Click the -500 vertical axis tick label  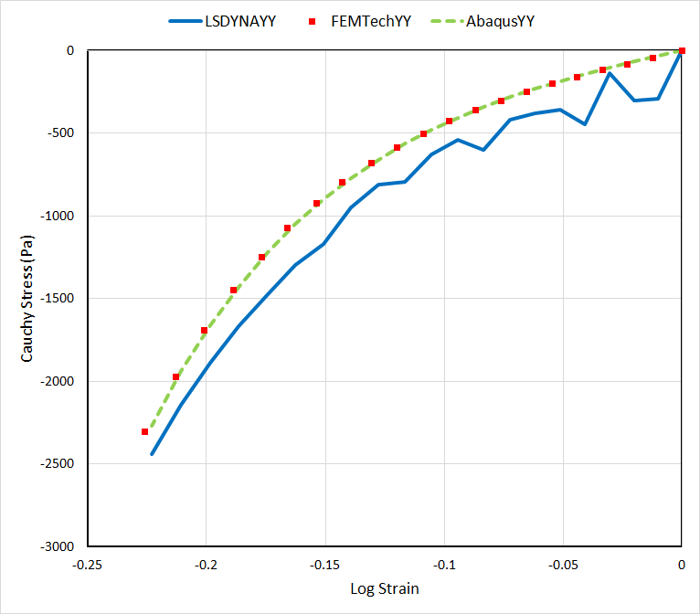click(60, 133)
